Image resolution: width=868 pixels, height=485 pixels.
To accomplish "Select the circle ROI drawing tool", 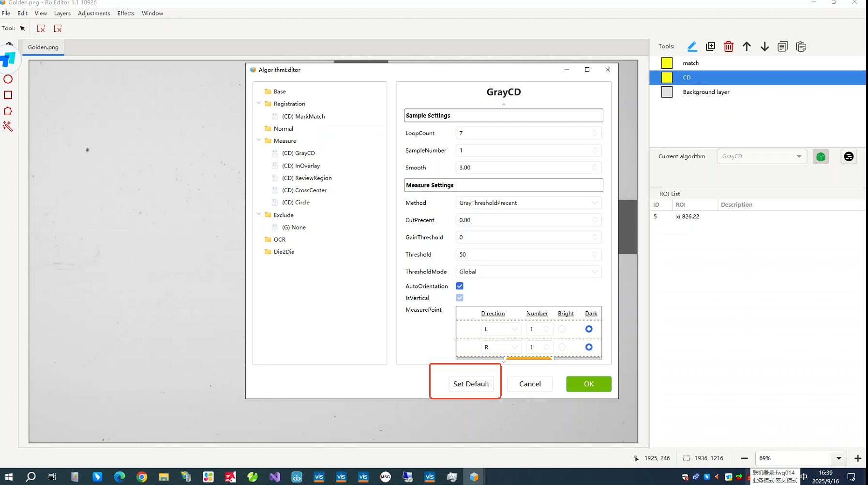I will (x=8, y=79).
